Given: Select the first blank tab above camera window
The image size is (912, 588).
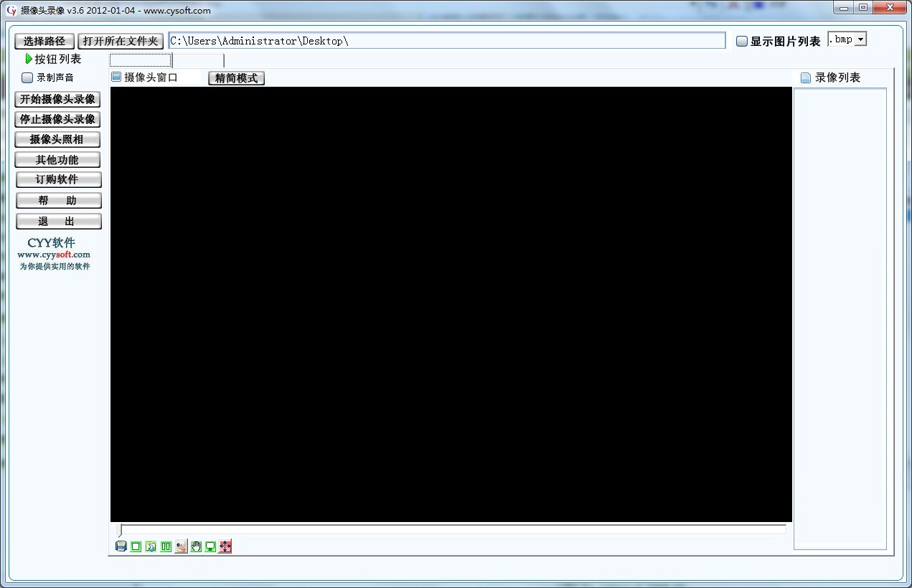Looking at the screenshot, I should [141, 60].
